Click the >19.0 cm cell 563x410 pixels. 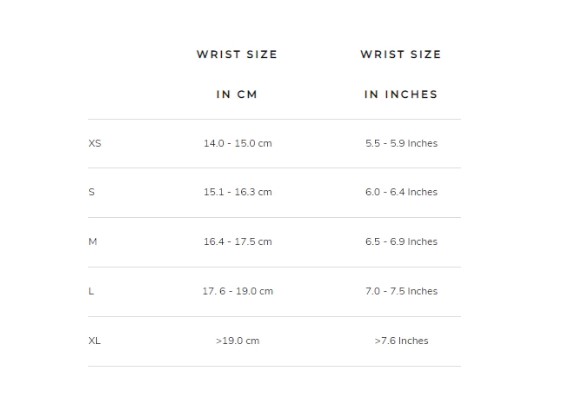[238, 340]
